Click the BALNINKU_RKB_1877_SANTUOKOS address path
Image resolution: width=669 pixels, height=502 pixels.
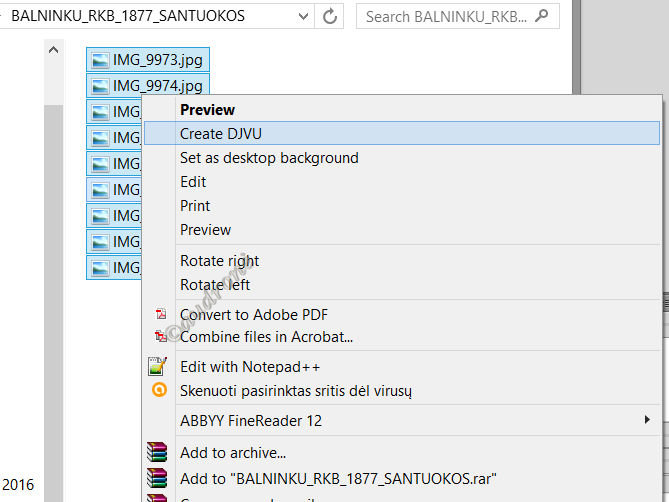pyautogui.click(x=128, y=16)
